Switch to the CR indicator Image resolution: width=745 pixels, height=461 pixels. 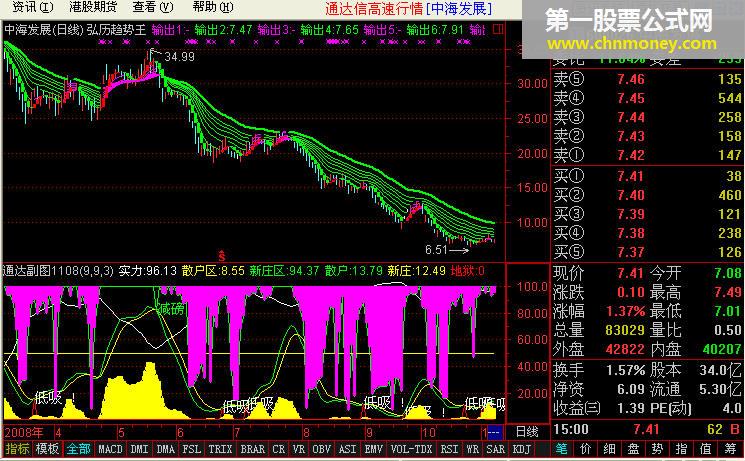coord(279,449)
